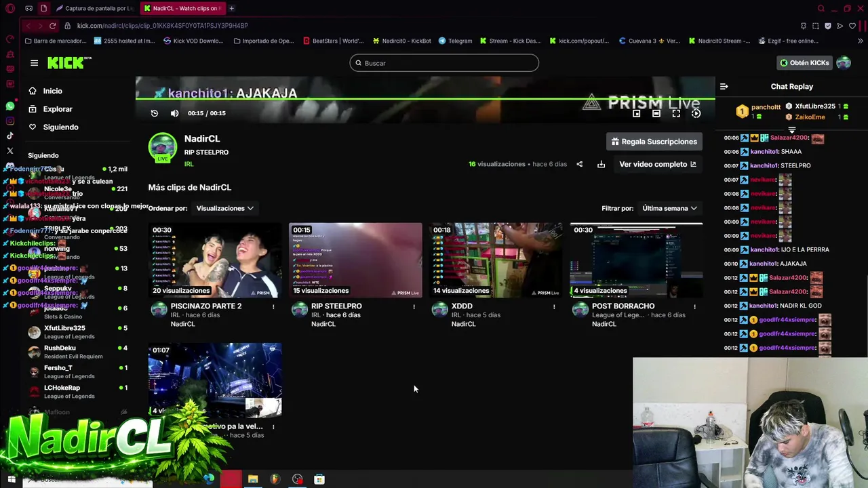This screenshot has width=868, height=488.
Task: Open the Telegram bookmark
Action: click(x=455, y=41)
